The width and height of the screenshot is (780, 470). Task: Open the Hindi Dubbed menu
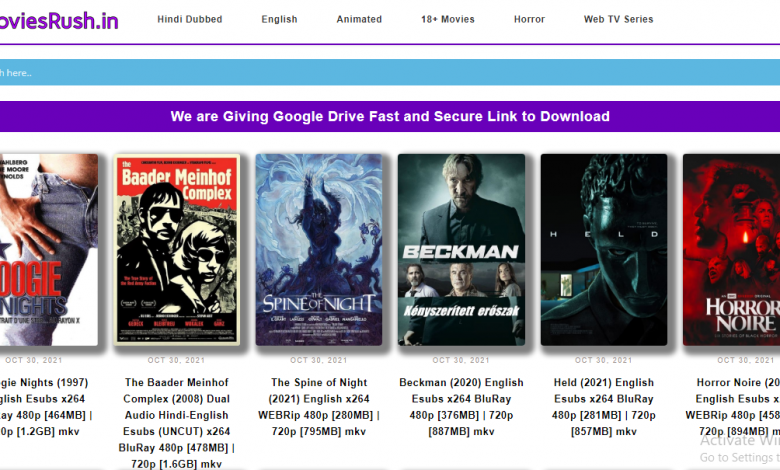190,19
